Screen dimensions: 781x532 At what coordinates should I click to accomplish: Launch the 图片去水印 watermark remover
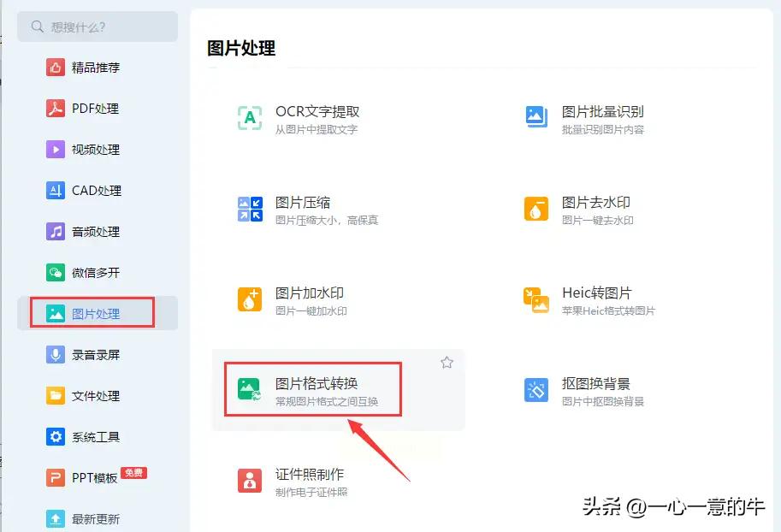[x=535, y=209]
